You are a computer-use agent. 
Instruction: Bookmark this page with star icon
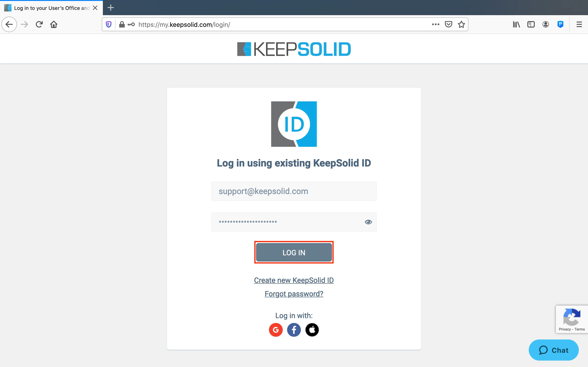click(461, 24)
